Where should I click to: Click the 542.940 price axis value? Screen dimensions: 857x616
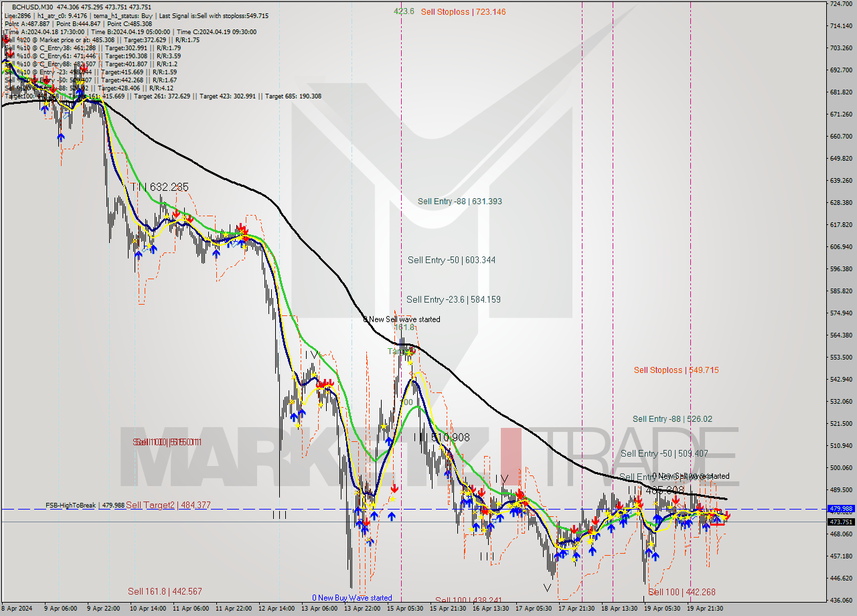coord(841,379)
